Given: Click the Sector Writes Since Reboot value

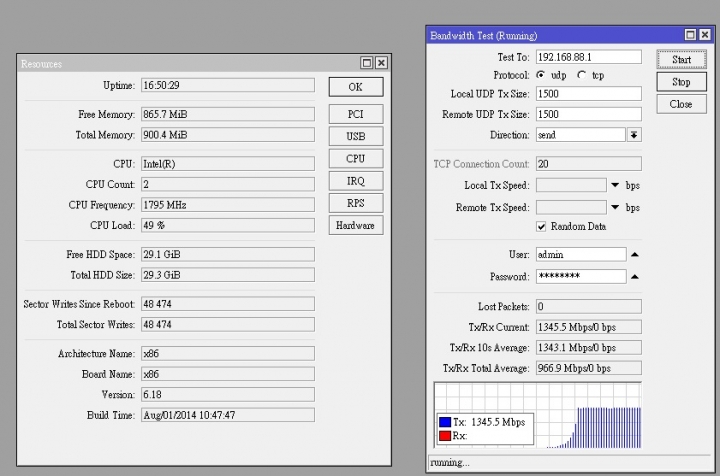Looking at the screenshot, I should click(228, 304).
